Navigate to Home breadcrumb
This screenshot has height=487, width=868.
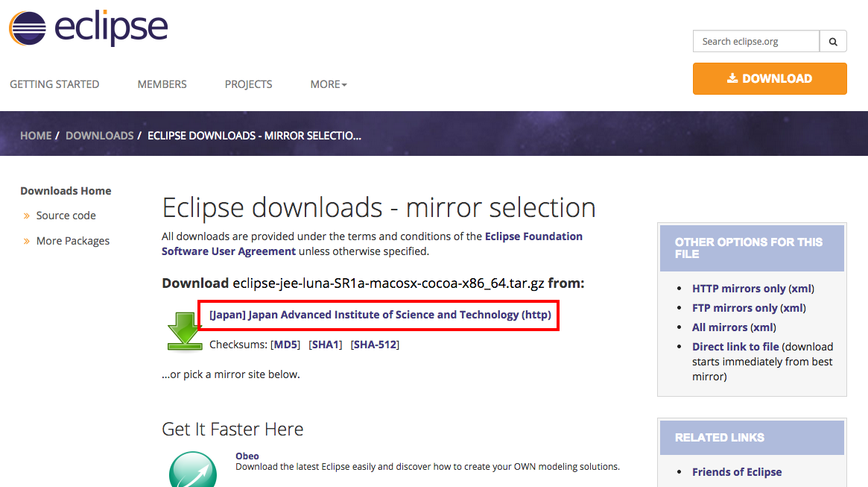(x=36, y=136)
